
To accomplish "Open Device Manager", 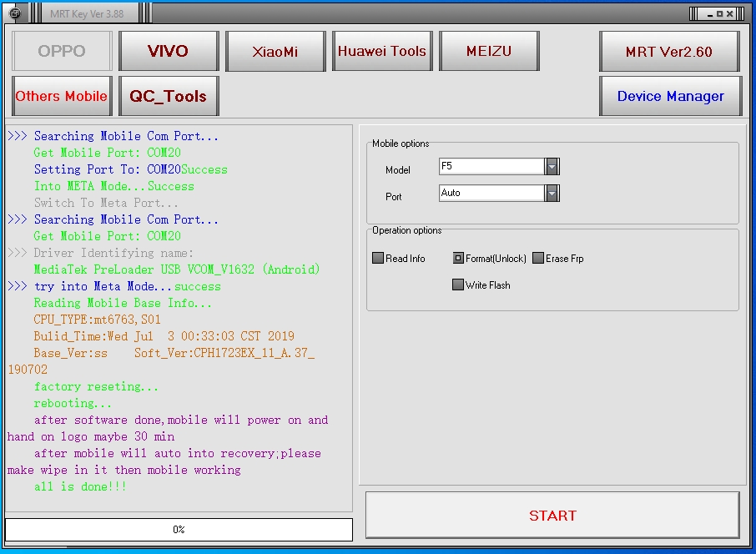I will (x=670, y=96).
